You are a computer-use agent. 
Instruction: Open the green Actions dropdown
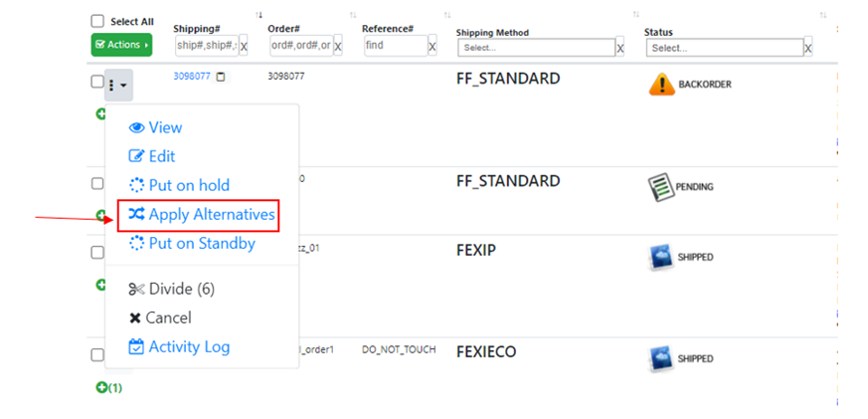(x=121, y=45)
